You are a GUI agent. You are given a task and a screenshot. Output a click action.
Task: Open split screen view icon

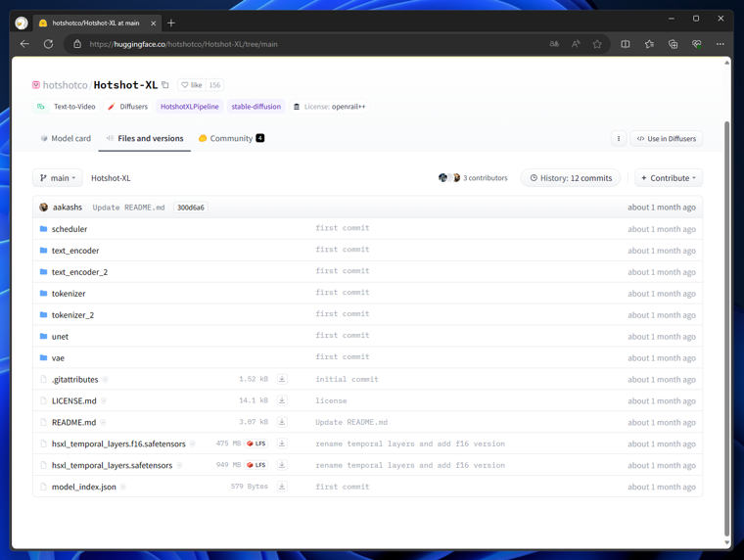[x=626, y=44]
